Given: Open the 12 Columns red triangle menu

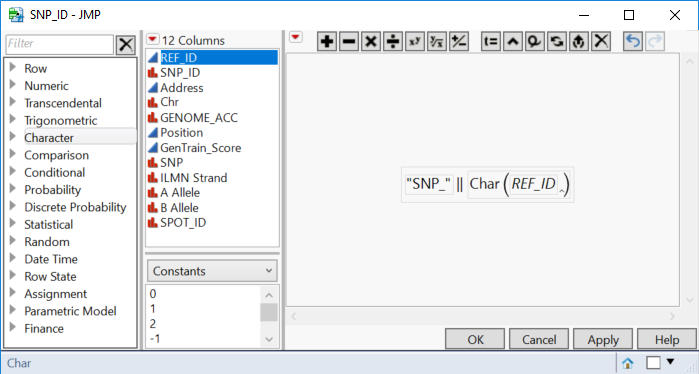Looking at the screenshot, I should point(152,40).
